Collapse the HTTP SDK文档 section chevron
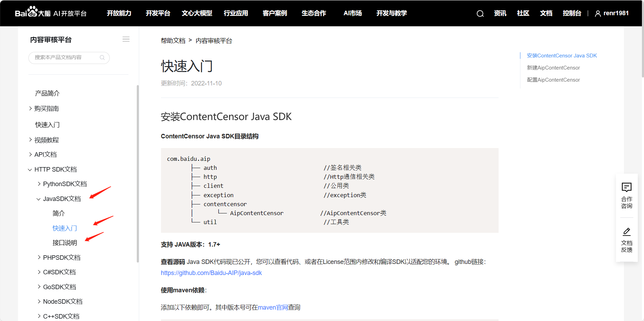Viewport: 644px width, 321px height. [x=30, y=169]
